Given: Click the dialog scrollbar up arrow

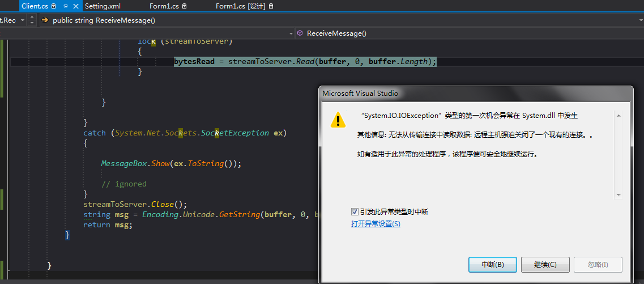Looking at the screenshot, I should (619, 115).
